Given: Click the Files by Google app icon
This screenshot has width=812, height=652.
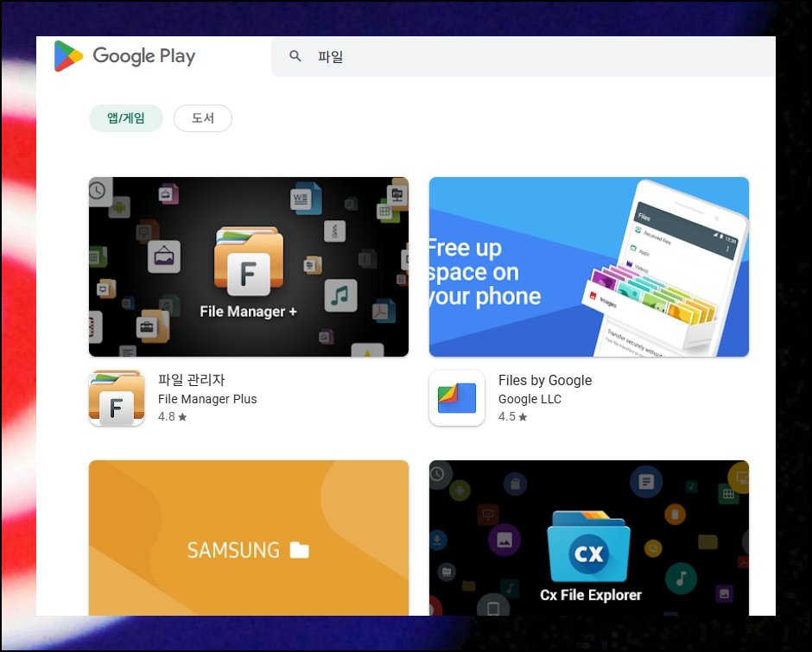Looking at the screenshot, I should coord(457,398).
